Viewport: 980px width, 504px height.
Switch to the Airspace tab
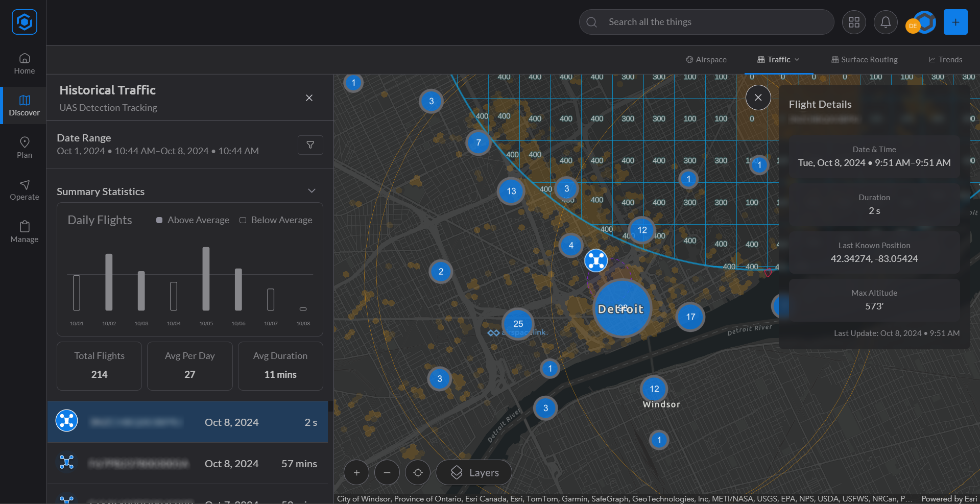(706, 60)
